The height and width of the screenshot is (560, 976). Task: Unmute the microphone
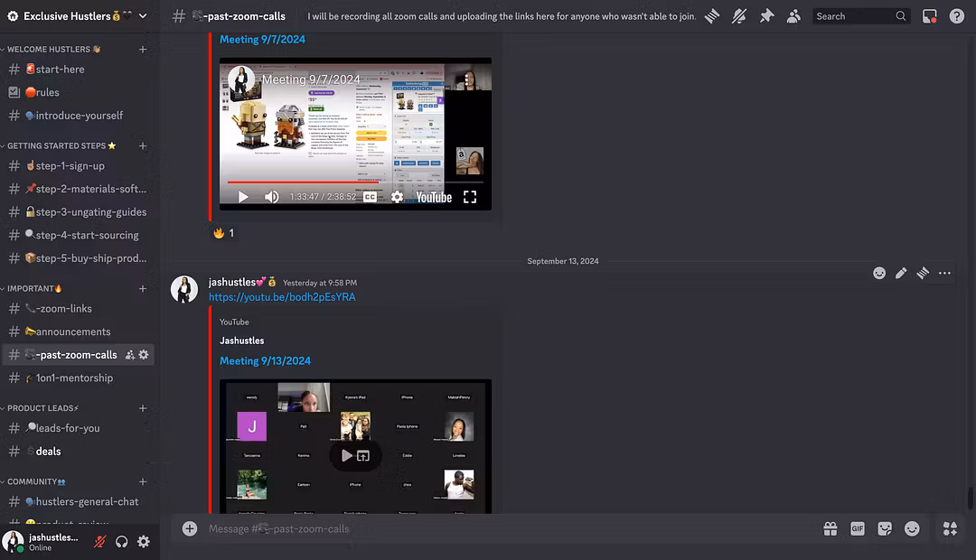click(100, 542)
